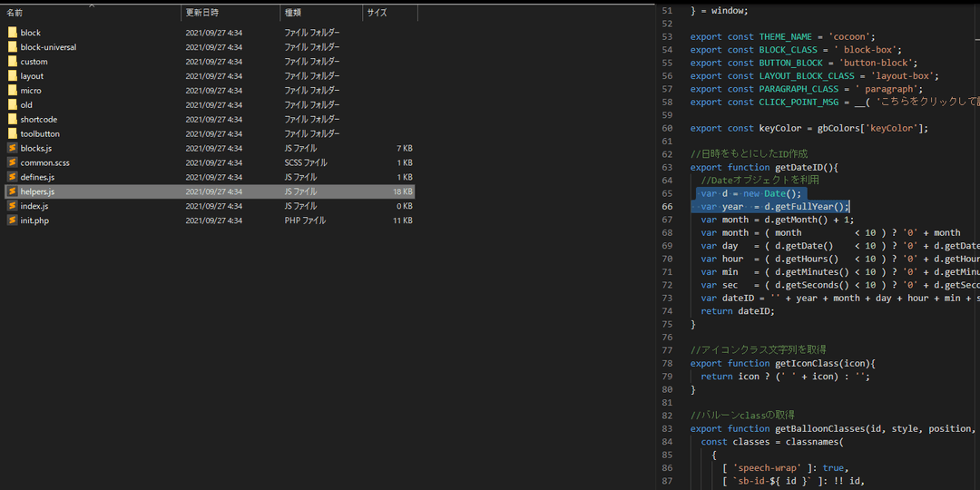Select the block-universal folder icon
980x490 pixels.
click(x=13, y=47)
